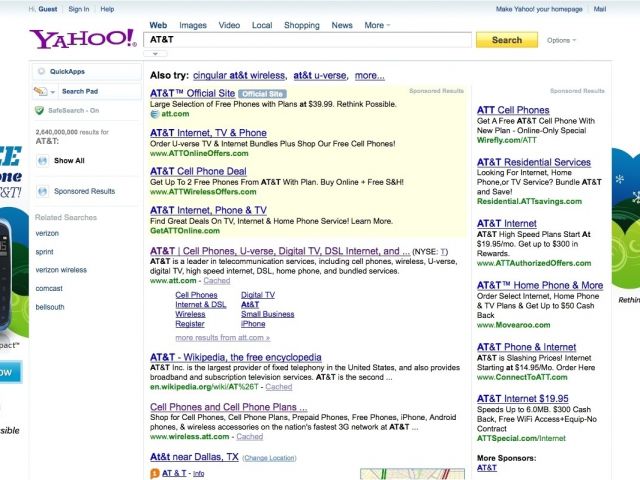
Task: Click the orange AT&T local listing icon
Action: pyautogui.click(x=154, y=473)
